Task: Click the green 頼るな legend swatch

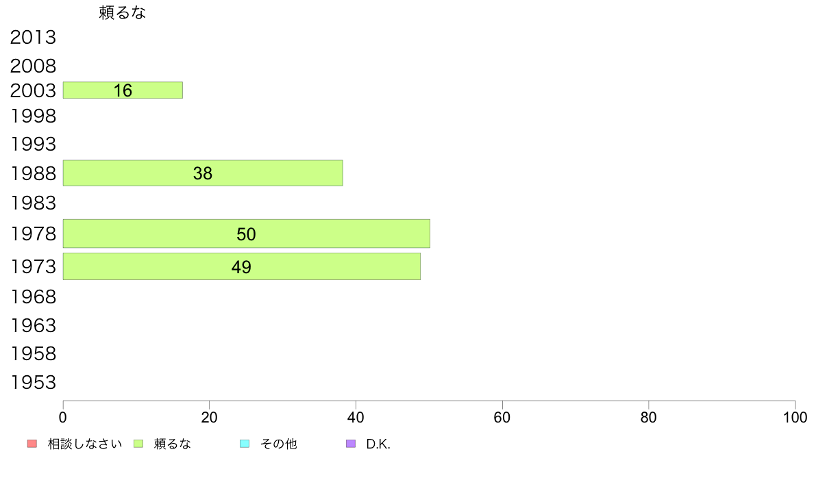Action: click(x=138, y=444)
